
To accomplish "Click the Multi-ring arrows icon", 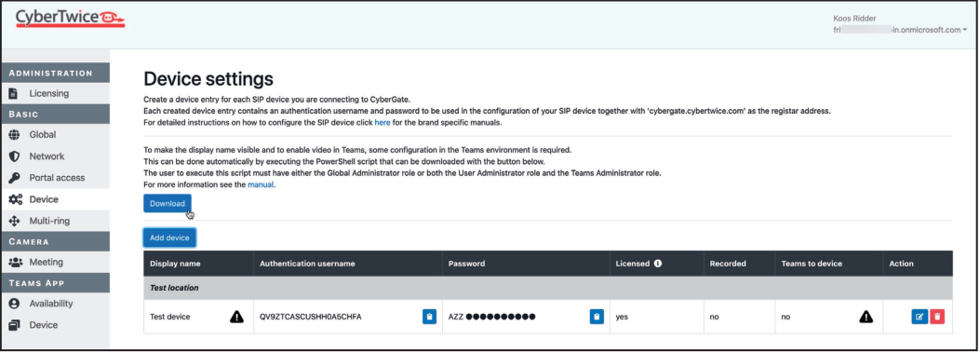I will [x=14, y=221].
